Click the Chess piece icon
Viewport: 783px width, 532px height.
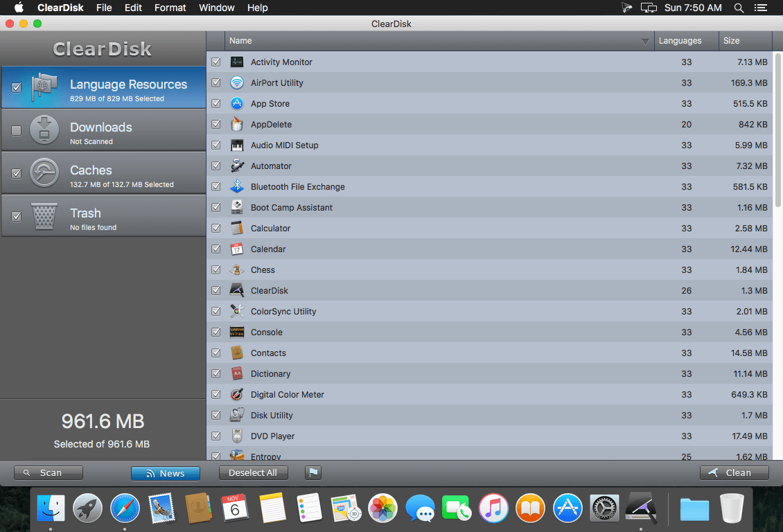[x=237, y=270]
